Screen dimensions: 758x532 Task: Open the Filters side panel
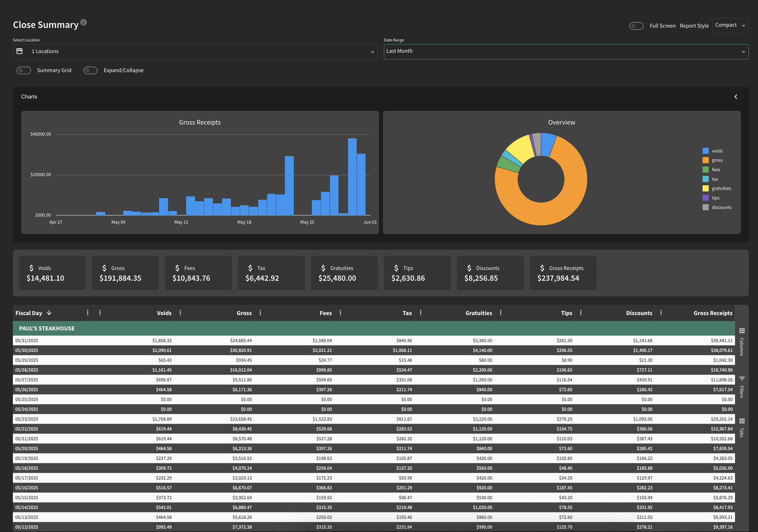tap(742, 387)
